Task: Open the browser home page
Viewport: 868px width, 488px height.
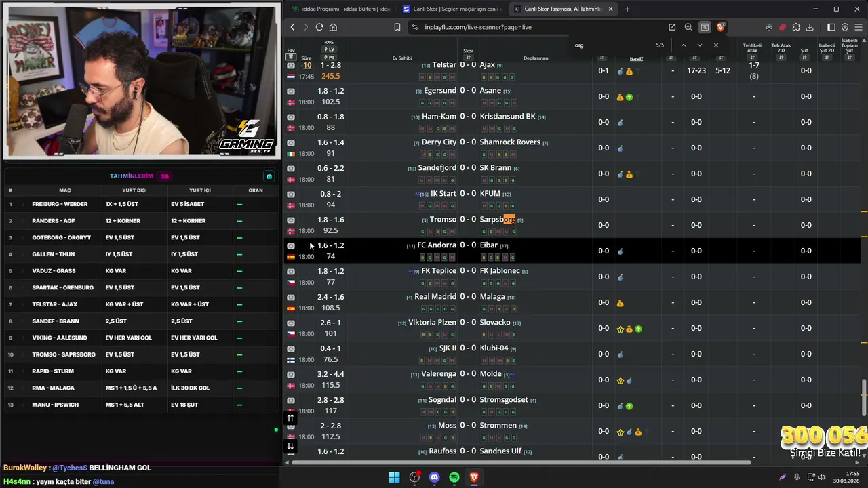Action: tap(333, 27)
